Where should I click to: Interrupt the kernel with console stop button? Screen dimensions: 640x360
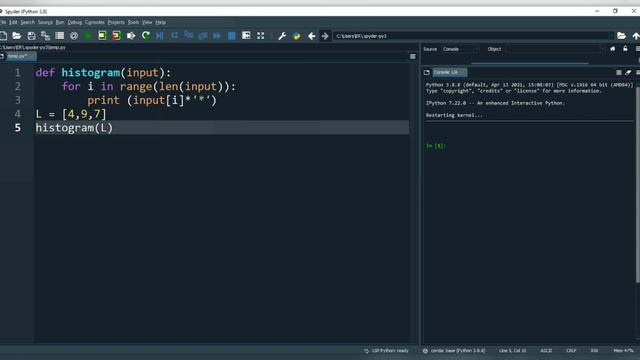pos(619,72)
